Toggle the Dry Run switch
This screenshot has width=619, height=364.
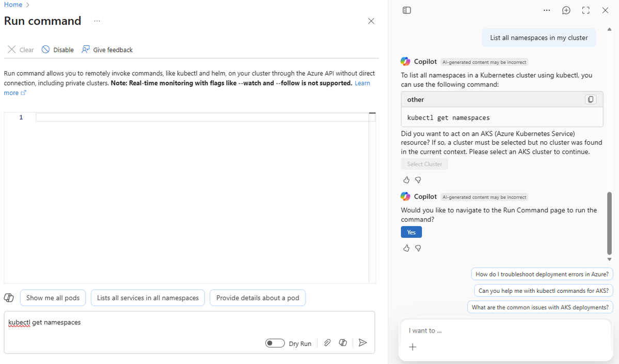click(x=275, y=343)
